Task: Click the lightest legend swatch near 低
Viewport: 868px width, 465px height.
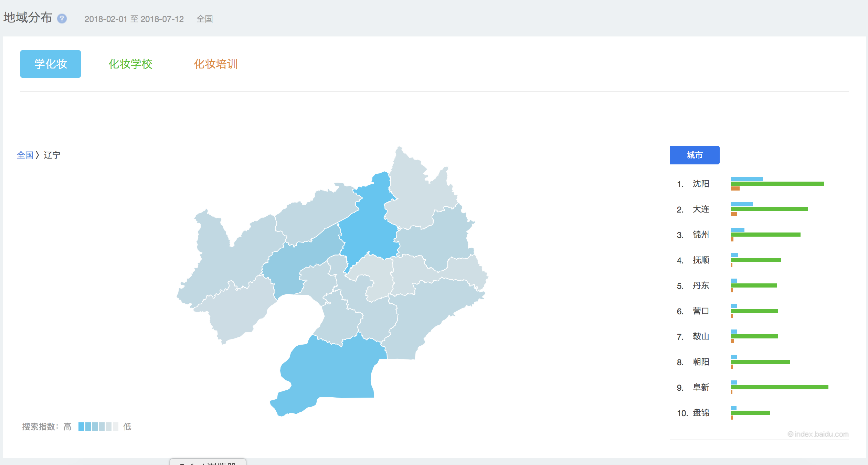Action: tap(116, 427)
